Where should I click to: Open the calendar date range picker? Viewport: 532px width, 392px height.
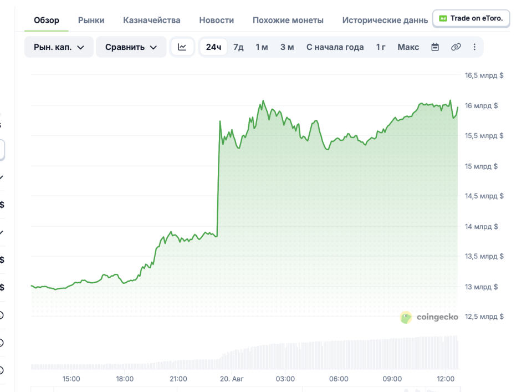tap(435, 47)
